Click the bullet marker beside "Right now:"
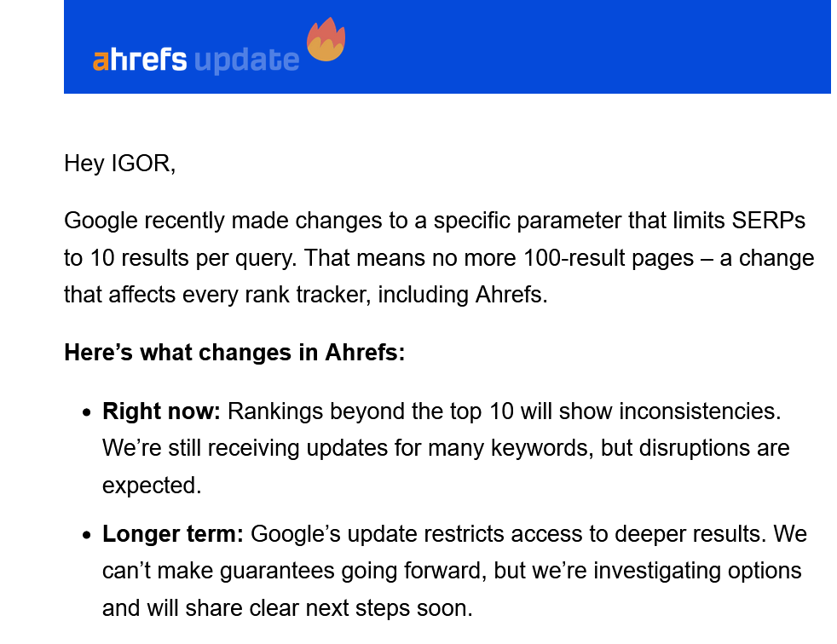 87,412
